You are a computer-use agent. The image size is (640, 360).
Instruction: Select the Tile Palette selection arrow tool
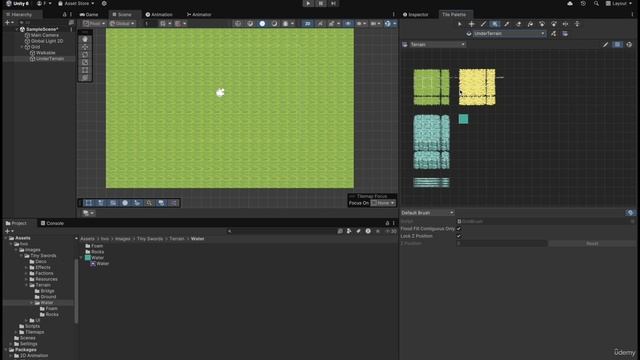tap(460, 24)
